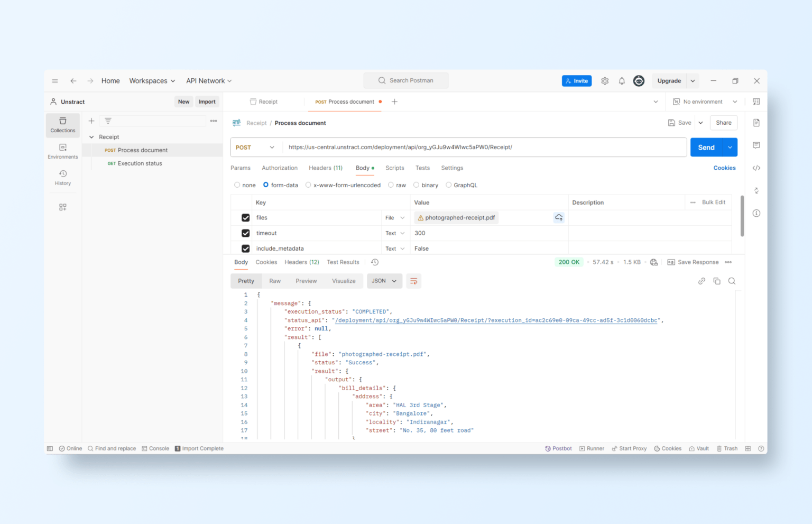Uncheck the timeout form-data row
The image size is (812, 524).
click(245, 233)
